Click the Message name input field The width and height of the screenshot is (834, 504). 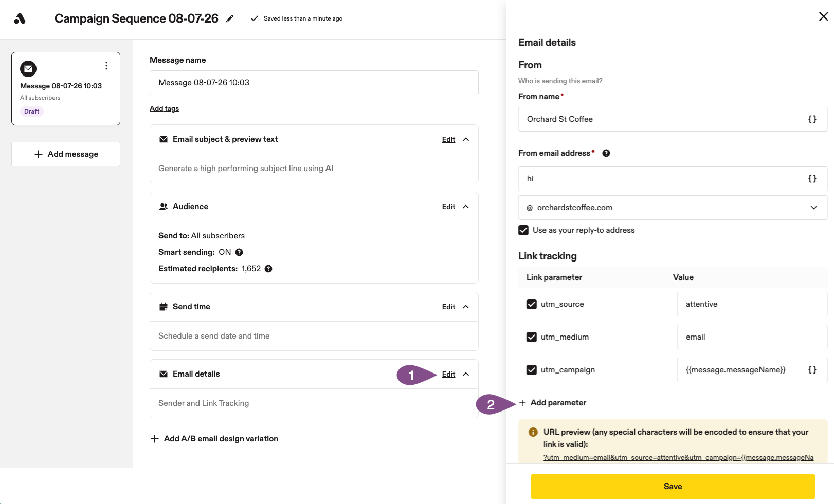(314, 83)
